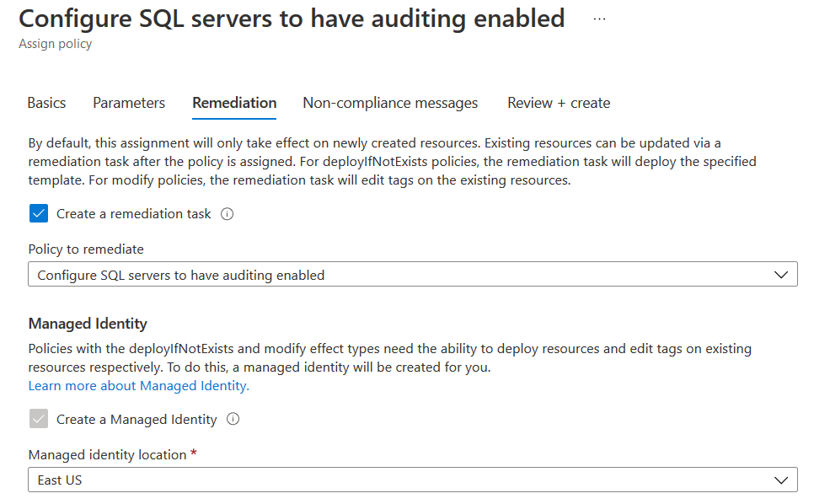
Task: Click the Managed Identity section heading
Action: 88,324
